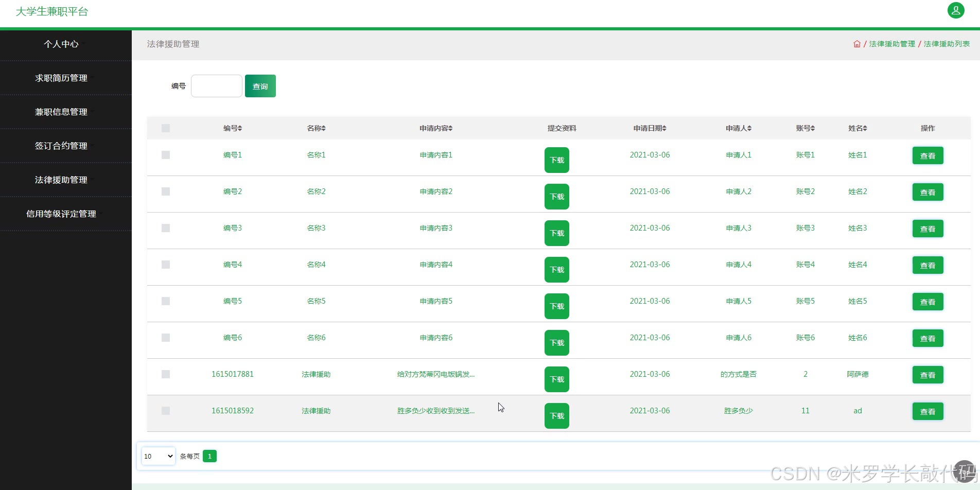980x490 pixels.
Task: Follow the 法律援助管理 breadcrumb link
Action: tap(892, 44)
